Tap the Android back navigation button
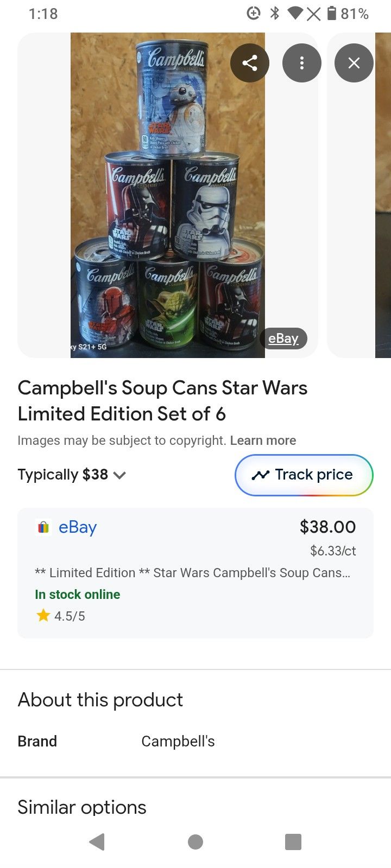Screen dimensions: 391x868 pyautogui.click(x=97, y=841)
